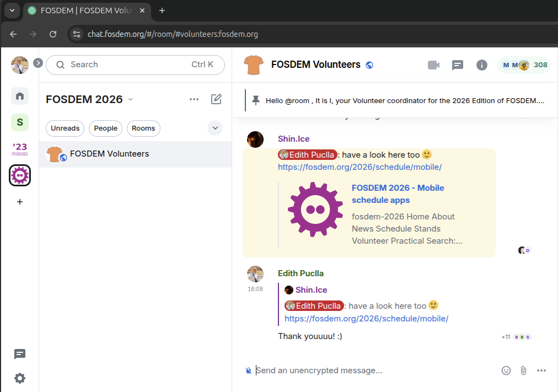558x392 pixels.
Task: Open the browser tab search dropdown
Action: tap(12, 10)
